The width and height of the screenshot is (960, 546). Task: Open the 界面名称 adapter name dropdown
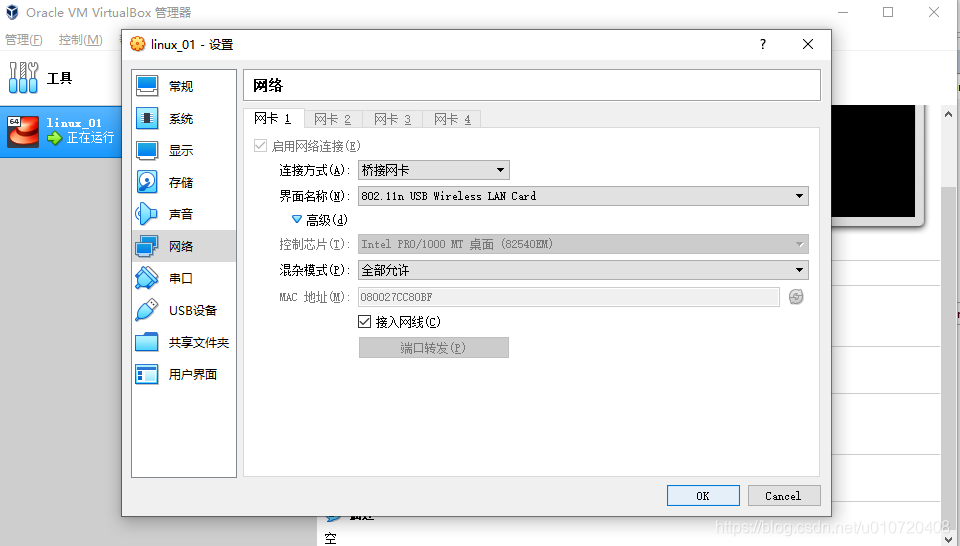(583, 196)
